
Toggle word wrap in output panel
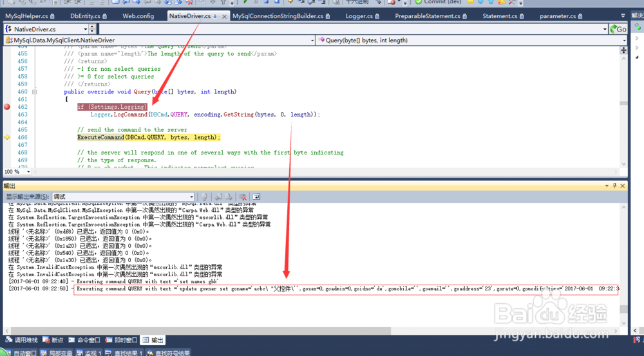click(256, 197)
